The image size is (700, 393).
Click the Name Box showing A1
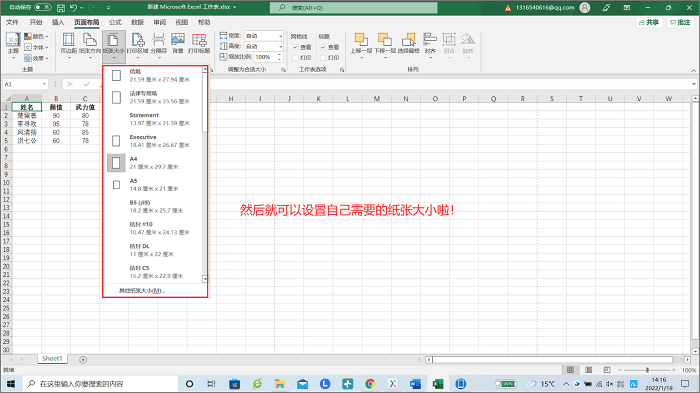25,84
